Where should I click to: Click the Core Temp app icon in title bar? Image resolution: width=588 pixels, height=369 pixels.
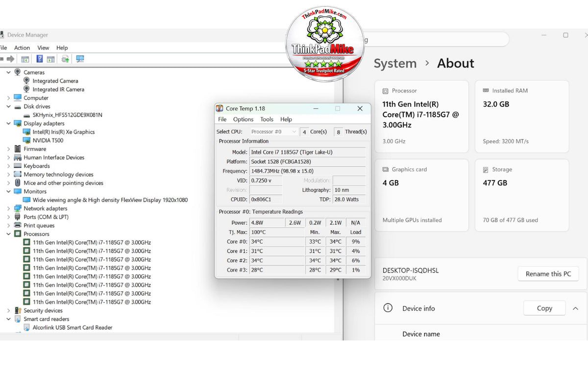[x=220, y=109]
